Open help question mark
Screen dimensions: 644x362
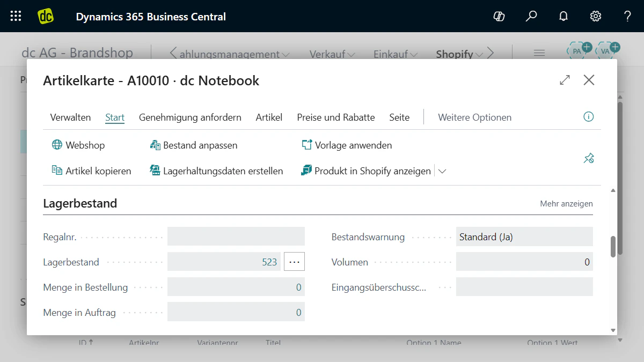(x=627, y=16)
